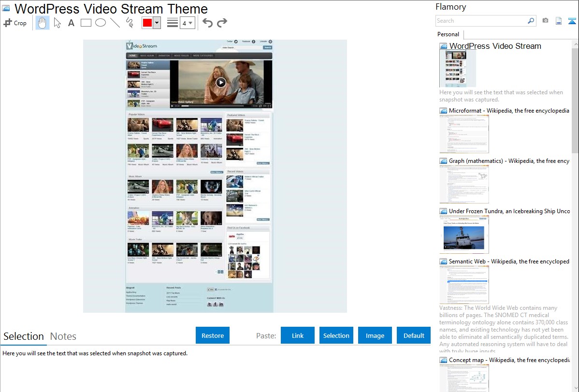
Task: Open WordPress Video Stream snapshot thumbnail
Action: pos(458,69)
